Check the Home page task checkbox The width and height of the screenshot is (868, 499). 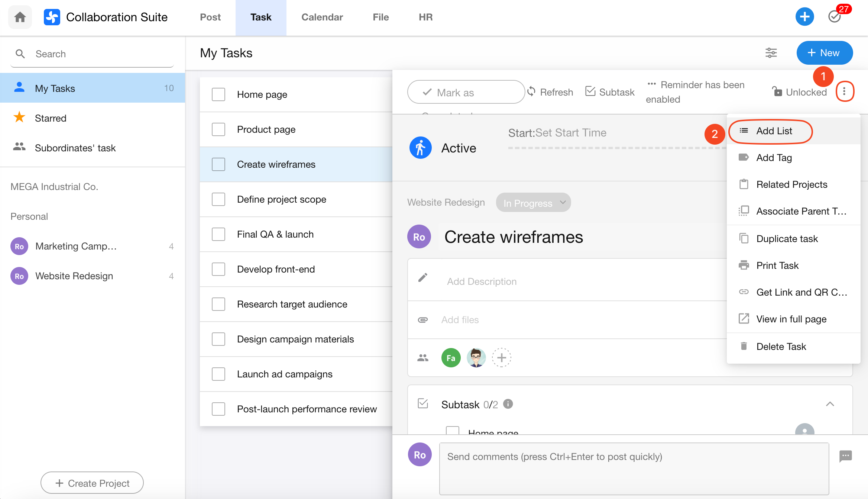click(218, 94)
